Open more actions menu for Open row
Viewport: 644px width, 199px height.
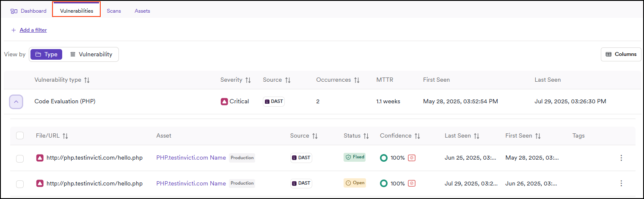click(x=621, y=183)
